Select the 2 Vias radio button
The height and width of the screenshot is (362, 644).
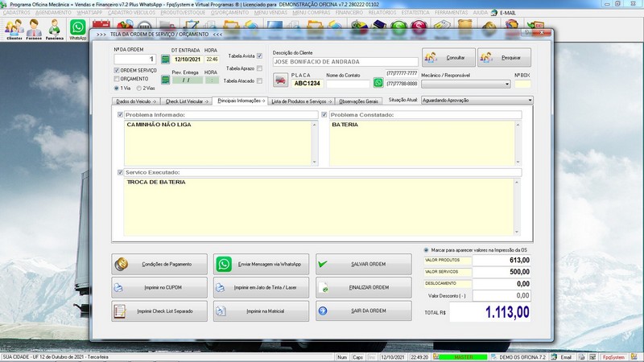pos(139,88)
